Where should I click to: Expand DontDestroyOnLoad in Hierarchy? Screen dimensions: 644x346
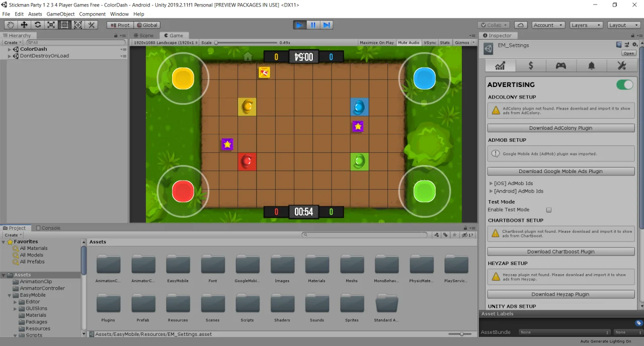point(10,56)
